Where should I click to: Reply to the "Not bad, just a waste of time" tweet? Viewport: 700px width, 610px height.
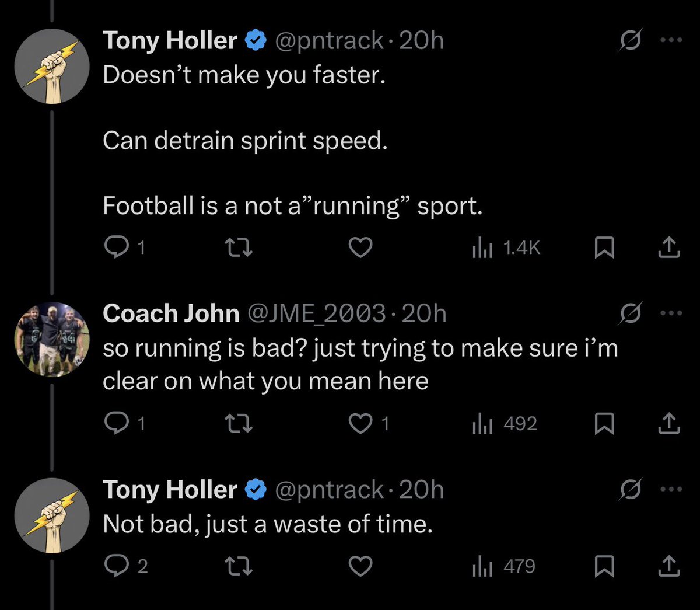125,566
